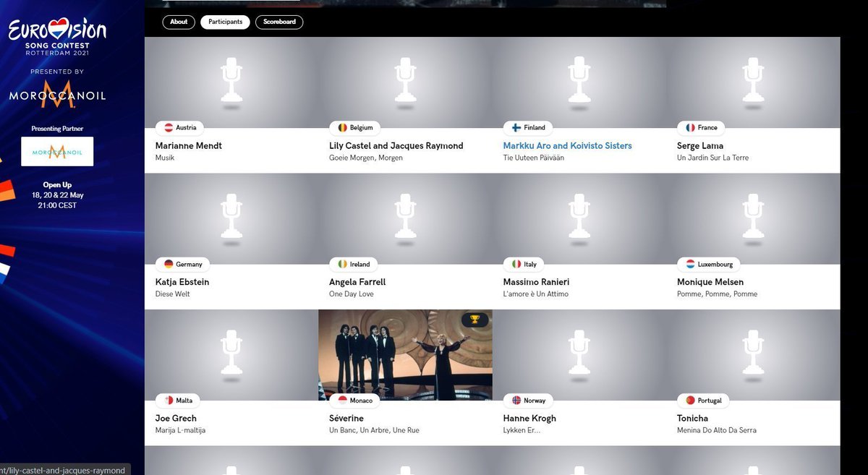868x475 pixels.
Task: Click the Belgium flag icon
Action: [x=342, y=128]
